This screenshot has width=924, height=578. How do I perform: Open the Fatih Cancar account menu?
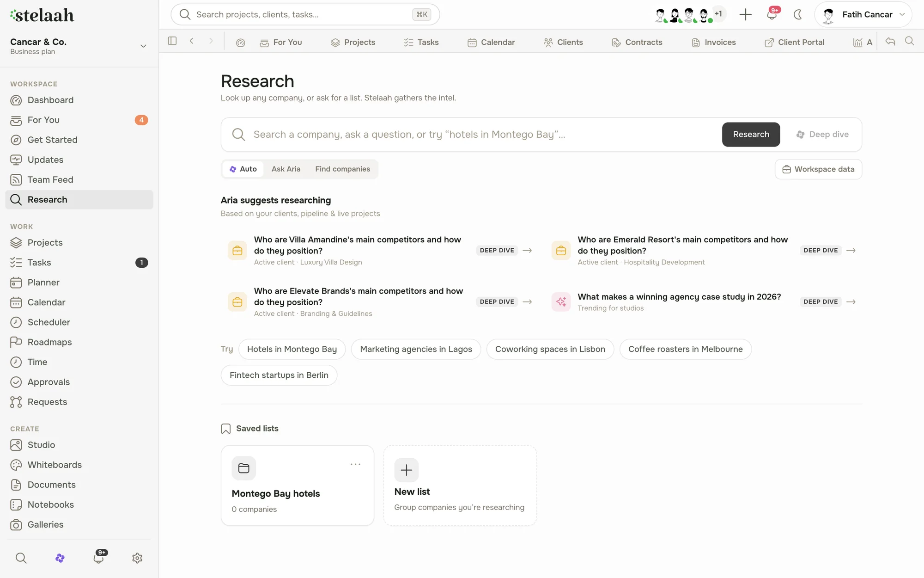[863, 14]
